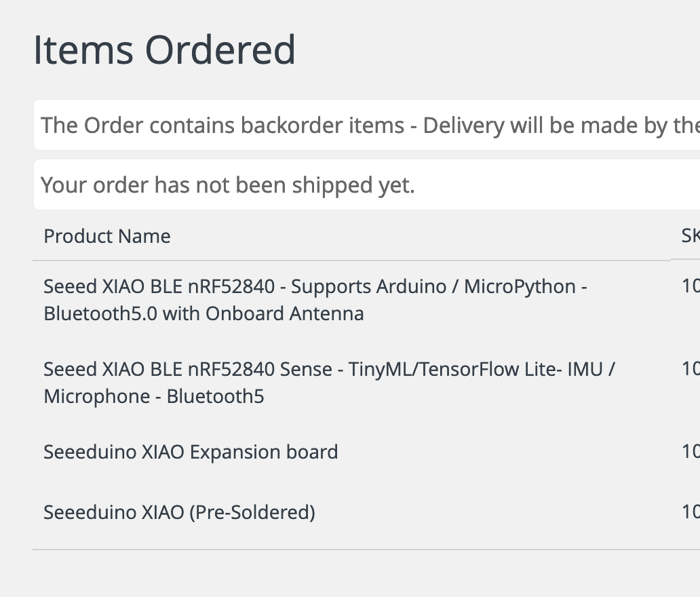Open the Seeeduino XIAO (Pre-Soldered) item
The height and width of the screenshot is (597, 700).
[x=180, y=512]
